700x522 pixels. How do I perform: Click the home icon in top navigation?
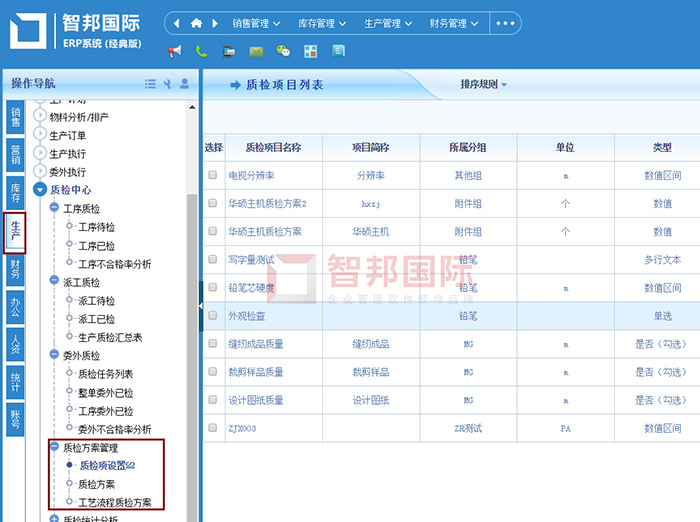(x=197, y=23)
